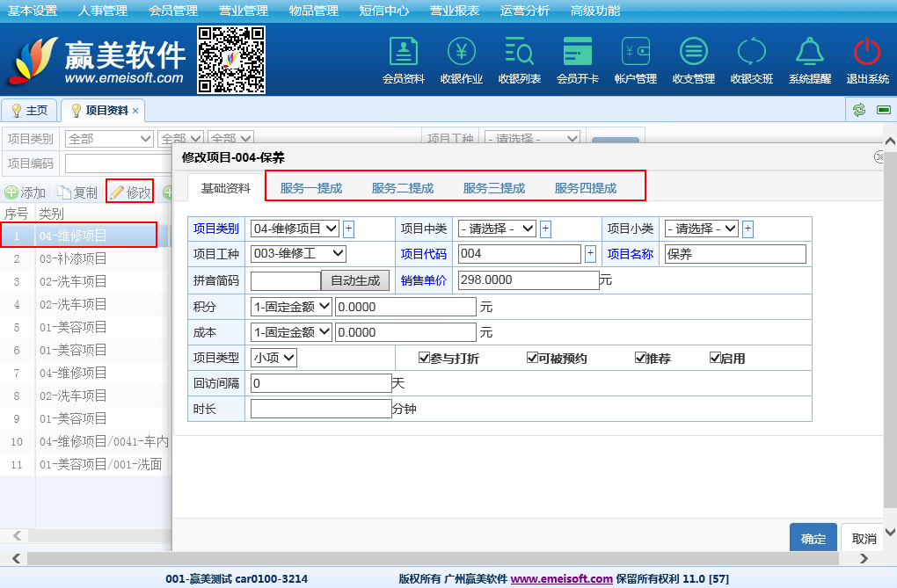Switch to the 服务一提成 tab
Viewport: 897px width, 588px height.
tap(310, 188)
